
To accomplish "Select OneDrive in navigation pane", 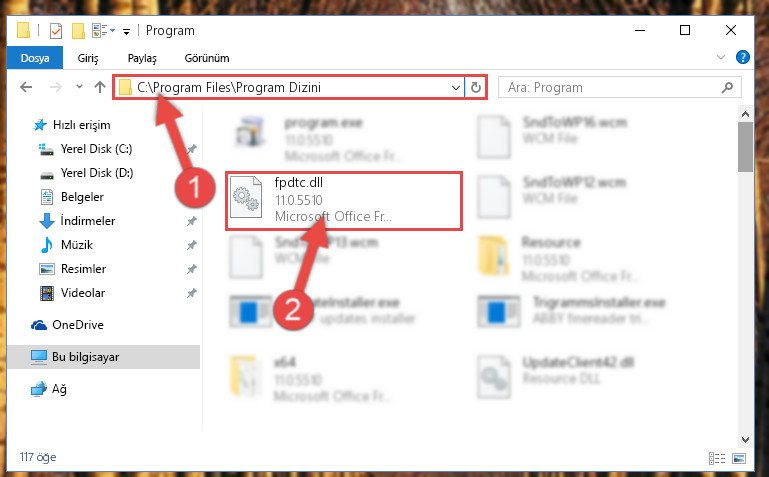I will pyautogui.click(x=77, y=325).
